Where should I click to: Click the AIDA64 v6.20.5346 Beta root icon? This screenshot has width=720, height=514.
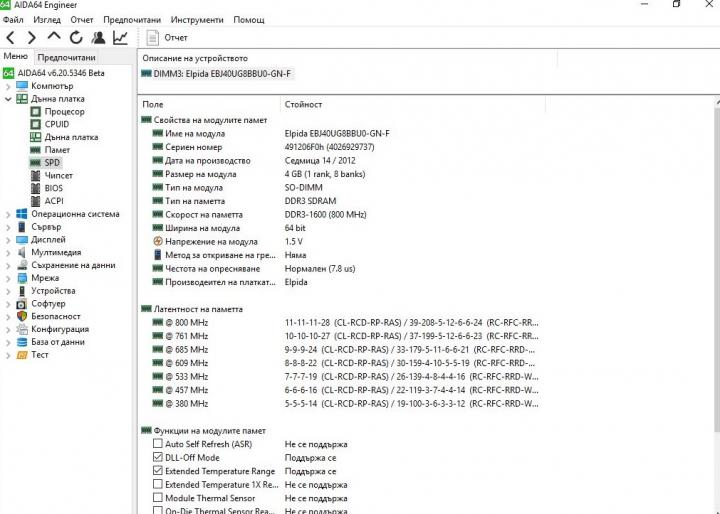(x=8, y=73)
